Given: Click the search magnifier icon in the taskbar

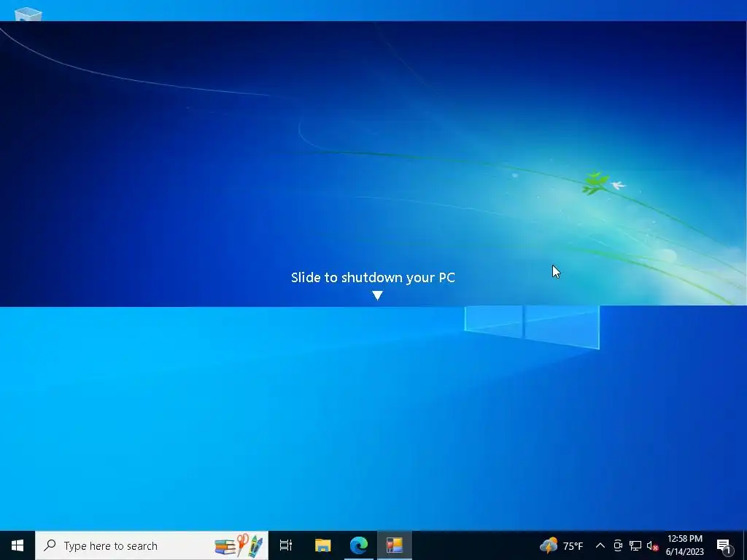Looking at the screenshot, I should pyautogui.click(x=50, y=545).
